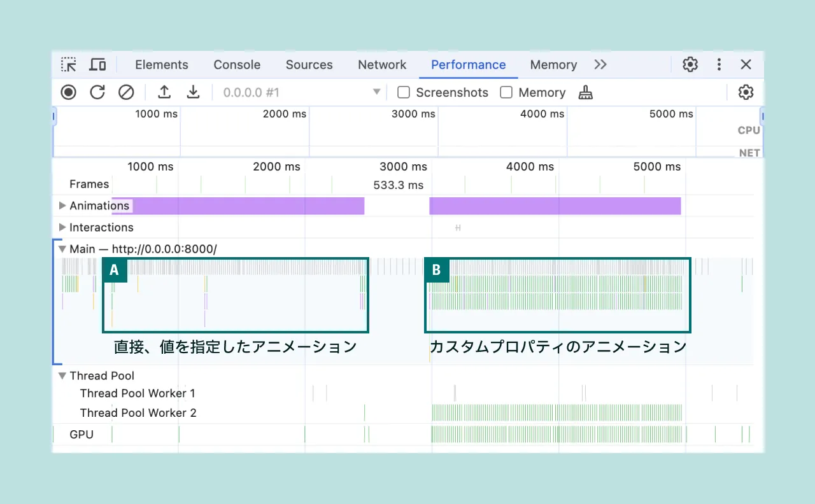Open the three-dot DevTools menu
Image resolution: width=815 pixels, height=504 pixels.
point(719,64)
